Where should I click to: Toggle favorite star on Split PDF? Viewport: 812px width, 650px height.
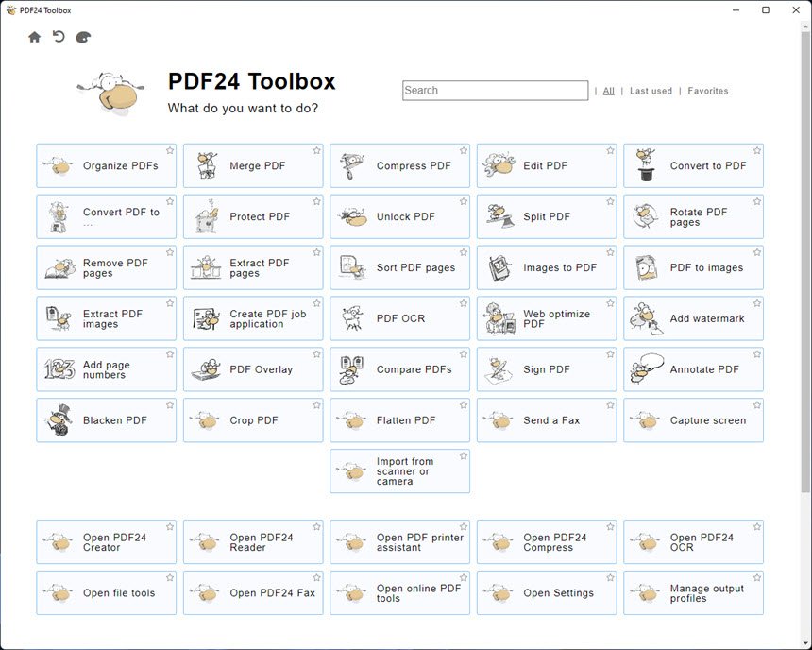pos(610,201)
